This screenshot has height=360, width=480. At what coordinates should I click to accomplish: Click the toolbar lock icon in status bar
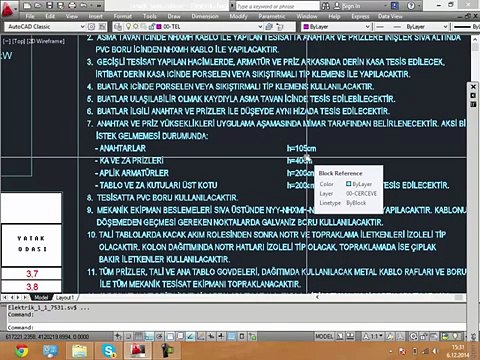pos(423,337)
